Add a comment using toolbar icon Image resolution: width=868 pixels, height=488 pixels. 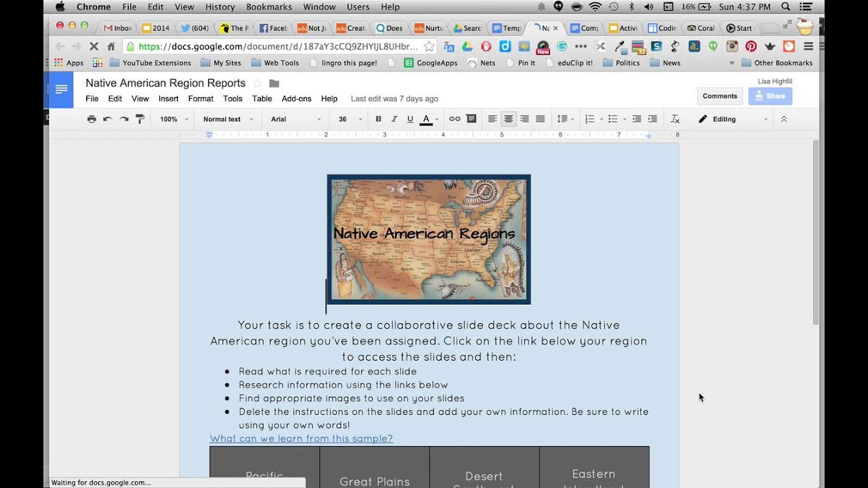[471, 119]
